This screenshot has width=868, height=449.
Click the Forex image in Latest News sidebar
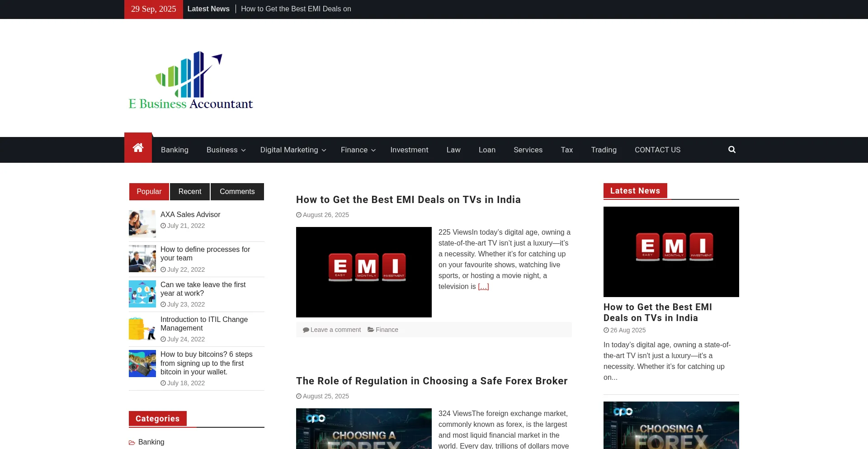(671, 425)
